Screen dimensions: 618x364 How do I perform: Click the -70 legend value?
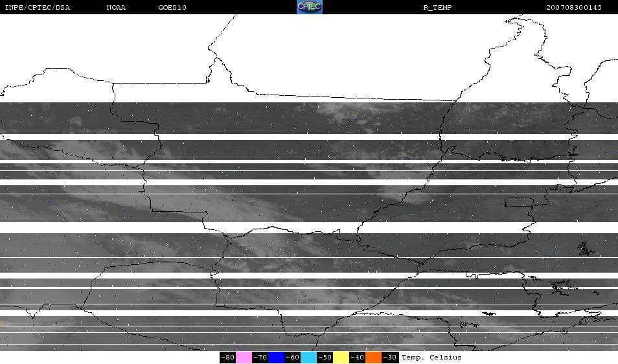(260, 358)
